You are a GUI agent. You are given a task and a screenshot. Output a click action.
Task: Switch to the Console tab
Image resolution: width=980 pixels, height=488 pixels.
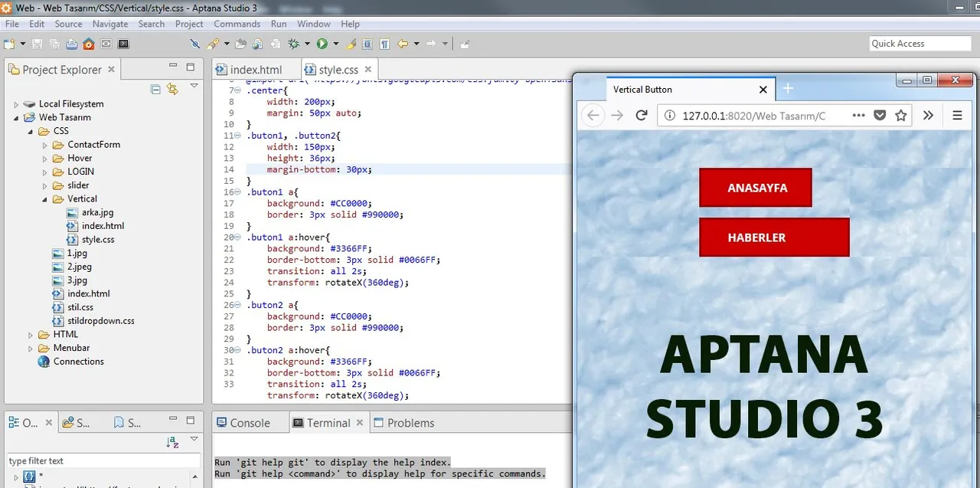click(x=250, y=423)
